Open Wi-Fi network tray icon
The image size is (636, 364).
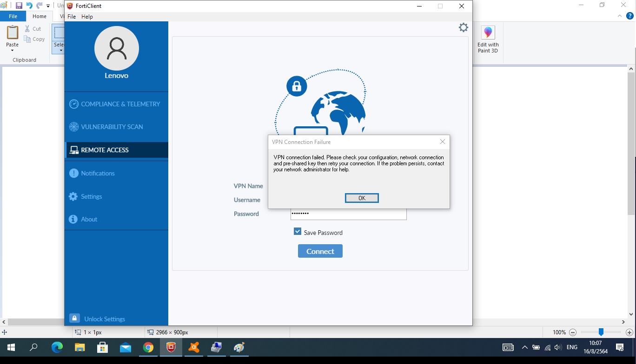[x=548, y=347]
